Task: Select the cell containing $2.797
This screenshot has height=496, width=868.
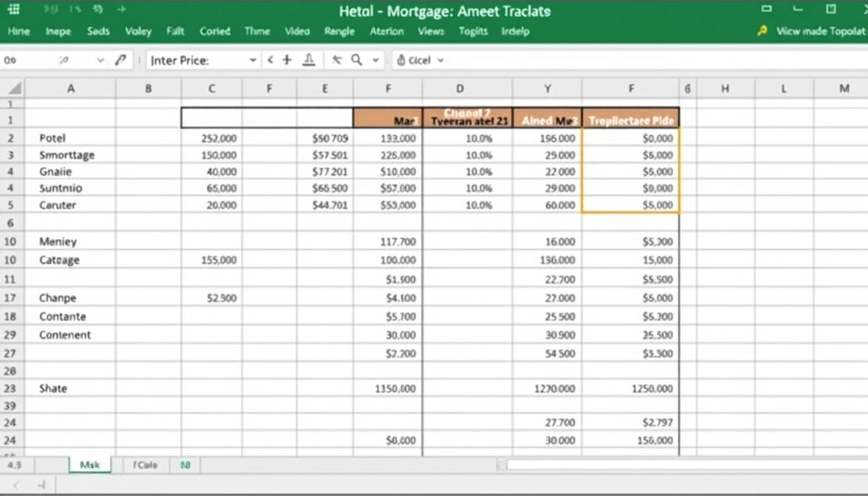Action: (631, 423)
